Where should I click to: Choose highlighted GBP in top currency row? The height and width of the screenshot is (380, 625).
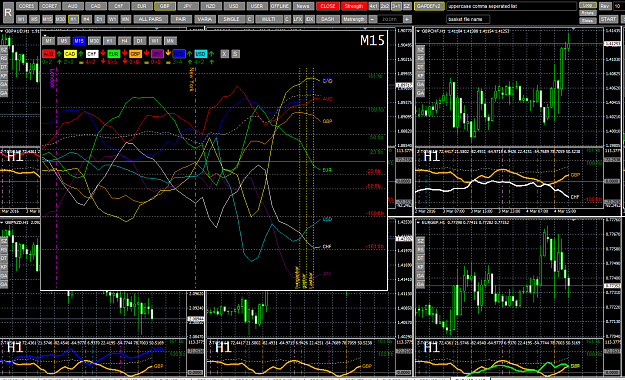click(165, 6)
